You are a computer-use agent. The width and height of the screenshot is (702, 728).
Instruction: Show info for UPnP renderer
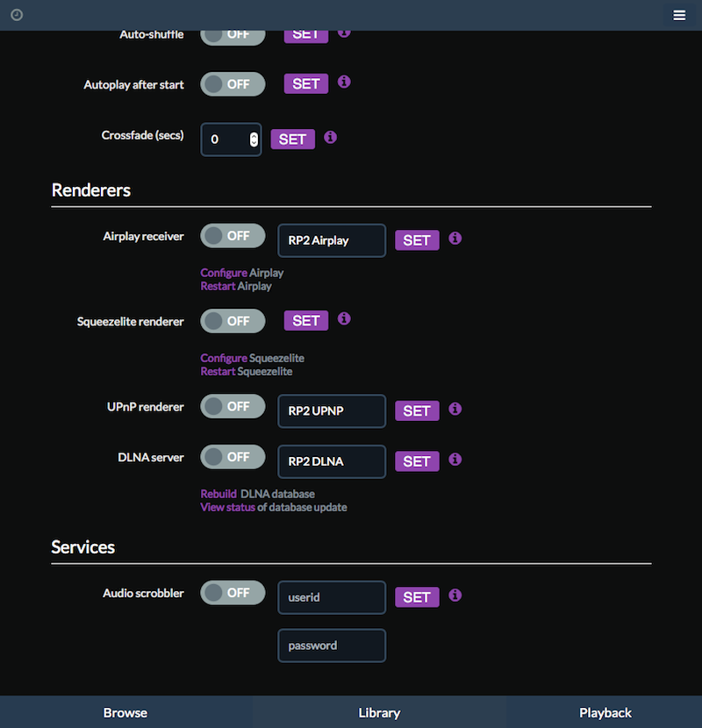[455, 409]
